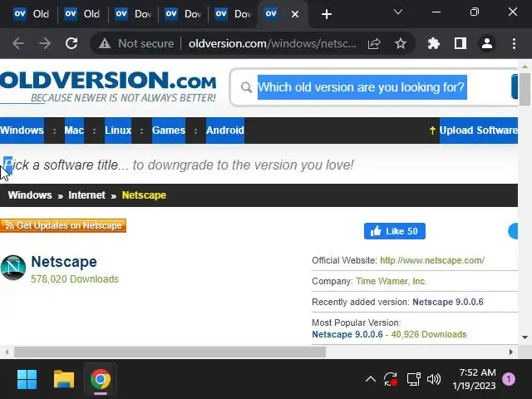Click the 'Pick a software title' tagline text
Image resolution: width=532 pixels, height=399 pixels.
point(179,165)
